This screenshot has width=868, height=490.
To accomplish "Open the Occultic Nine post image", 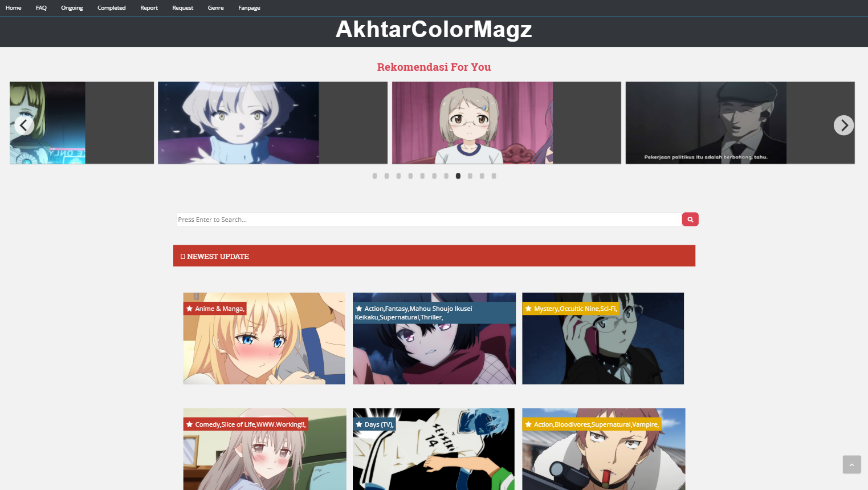I will [x=603, y=338].
